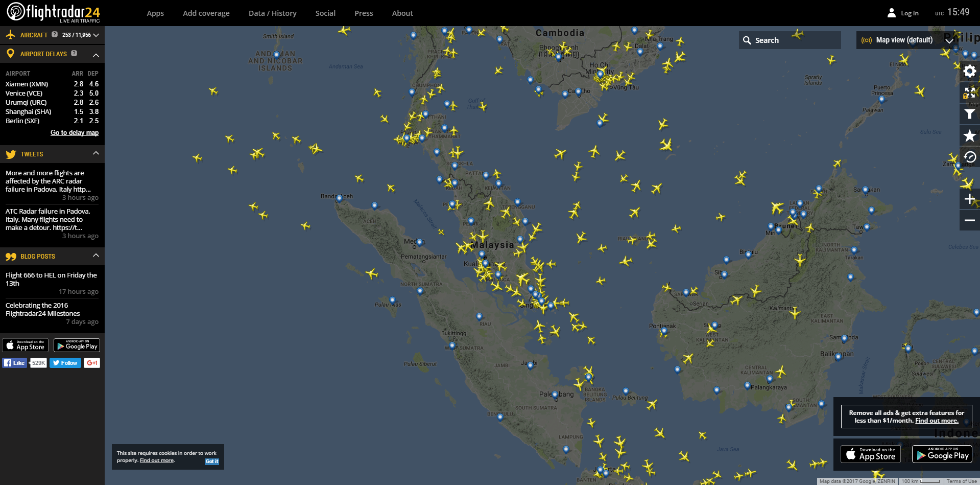Screen dimensions: 980x485
Task: Click the Log in link
Action: pyautogui.click(x=910, y=13)
